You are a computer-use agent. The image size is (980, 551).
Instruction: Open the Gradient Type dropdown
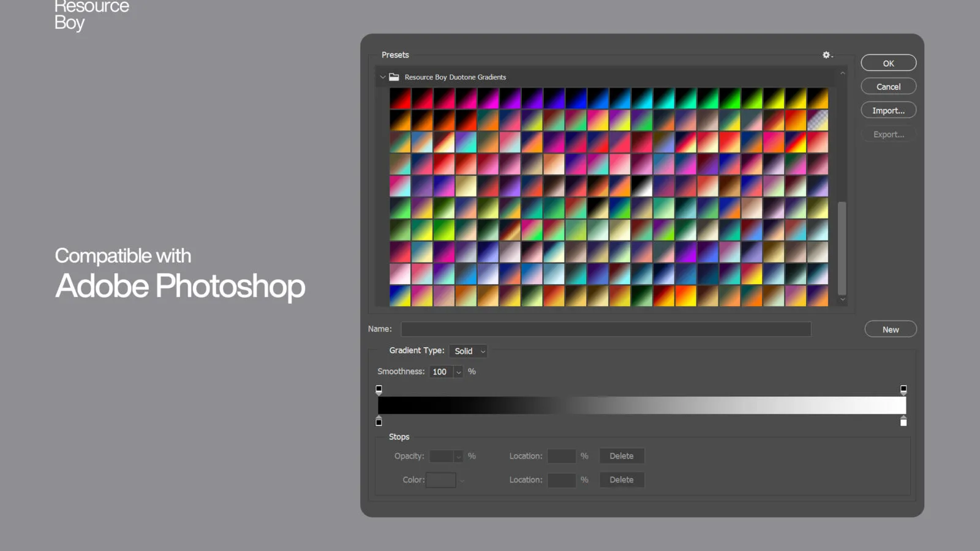coord(469,351)
